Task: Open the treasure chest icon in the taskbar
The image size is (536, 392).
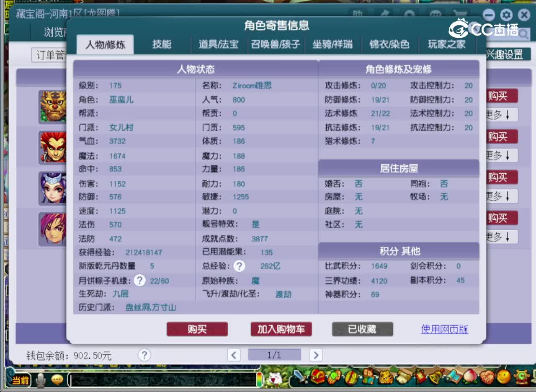Action: pyautogui.click(x=317, y=377)
